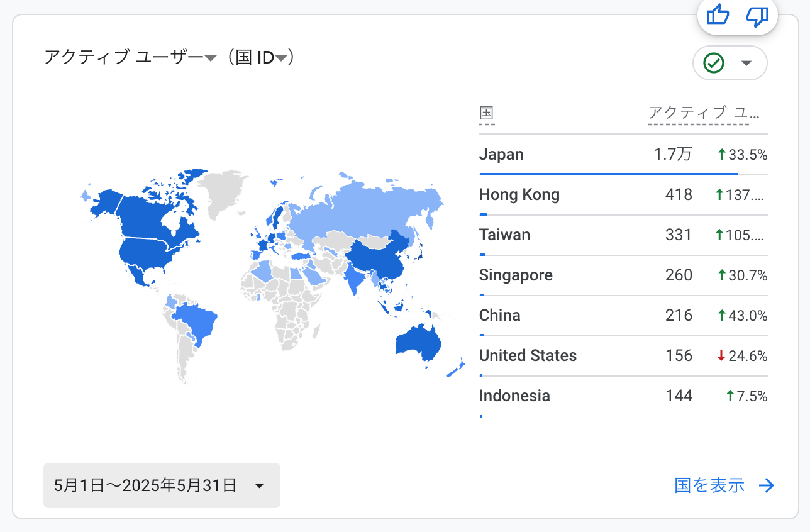Click the green checkmark status icon
Image resolution: width=810 pixels, height=532 pixels.
click(714, 63)
